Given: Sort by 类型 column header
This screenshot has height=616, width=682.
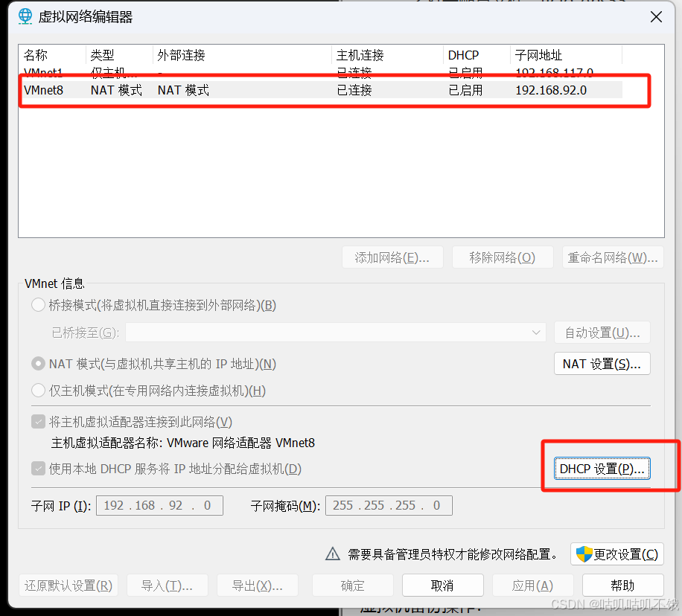Looking at the screenshot, I should point(119,55).
